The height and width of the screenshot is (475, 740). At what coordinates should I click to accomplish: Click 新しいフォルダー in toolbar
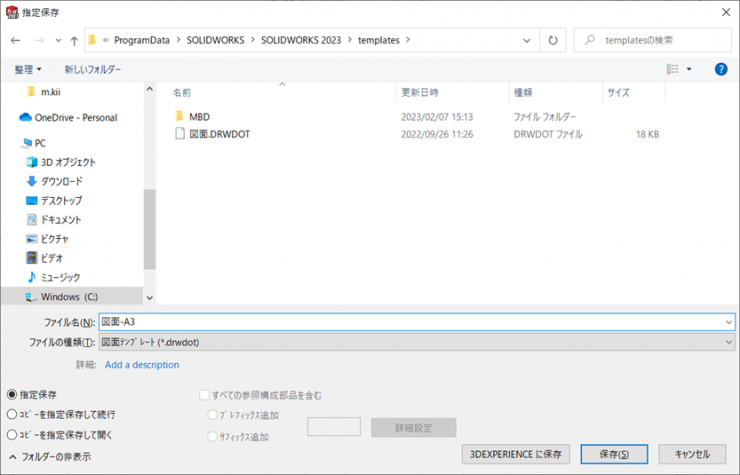(x=93, y=69)
